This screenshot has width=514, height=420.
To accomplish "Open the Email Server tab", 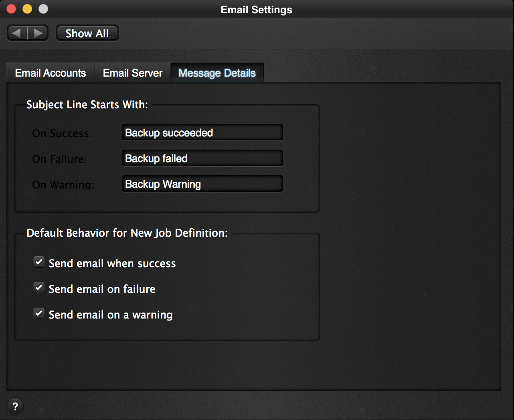I will click(133, 73).
